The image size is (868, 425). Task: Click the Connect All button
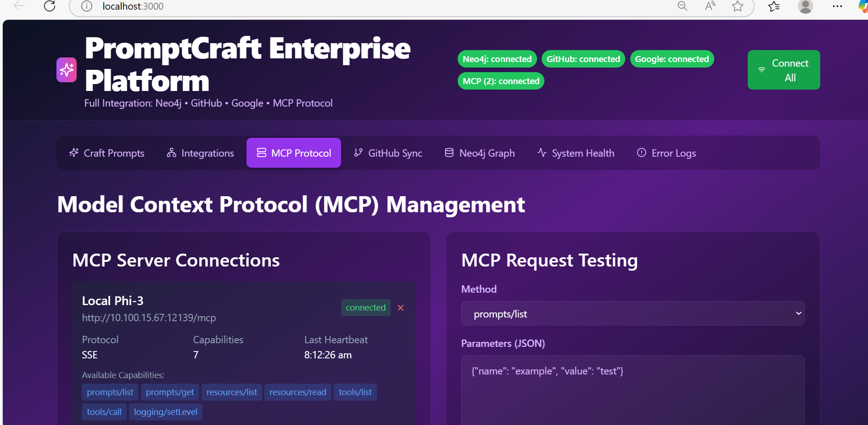(x=784, y=70)
